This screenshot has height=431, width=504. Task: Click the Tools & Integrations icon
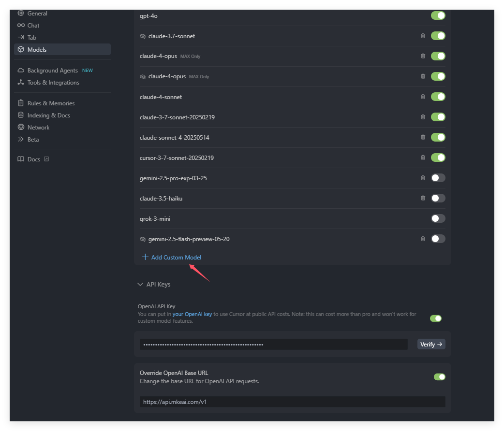21,82
